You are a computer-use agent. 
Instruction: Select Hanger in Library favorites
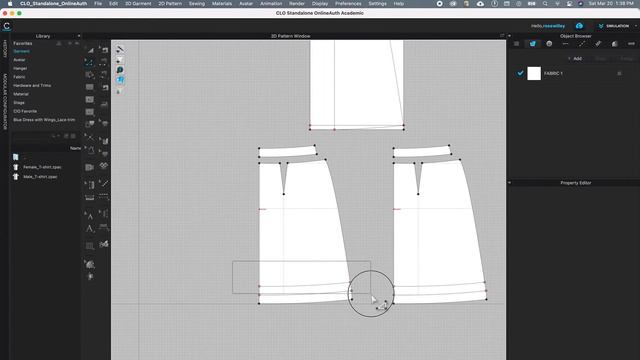pos(20,69)
